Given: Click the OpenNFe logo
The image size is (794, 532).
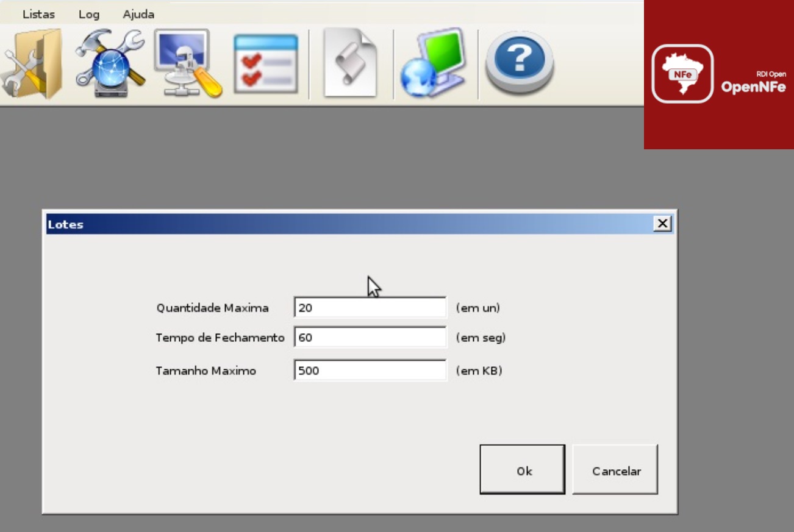Looking at the screenshot, I should pos(719,74).
